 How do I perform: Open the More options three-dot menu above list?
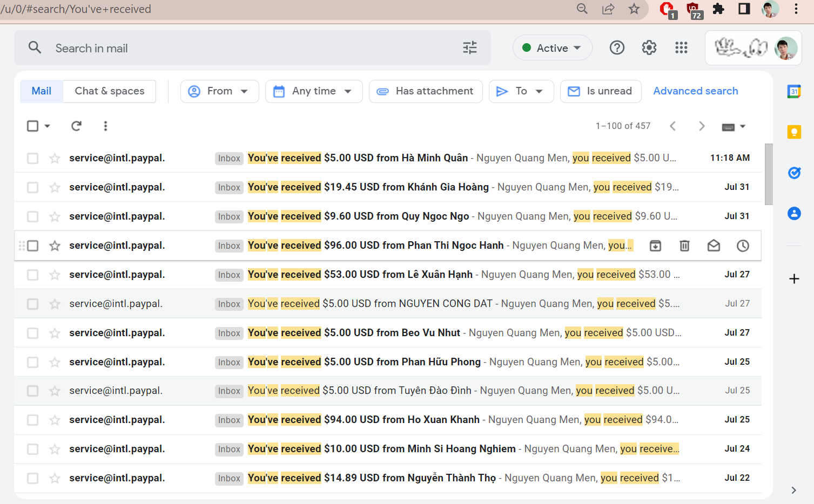coord(105,126)
